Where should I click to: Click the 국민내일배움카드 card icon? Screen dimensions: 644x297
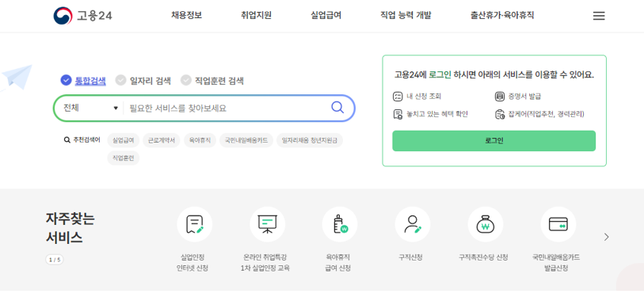click(558, 224)
